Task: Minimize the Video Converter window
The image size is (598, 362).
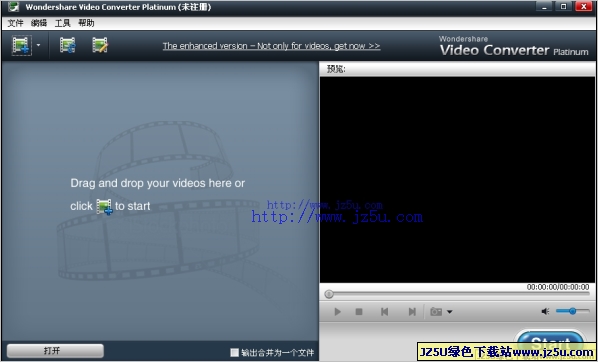Action: coord(544,6)
